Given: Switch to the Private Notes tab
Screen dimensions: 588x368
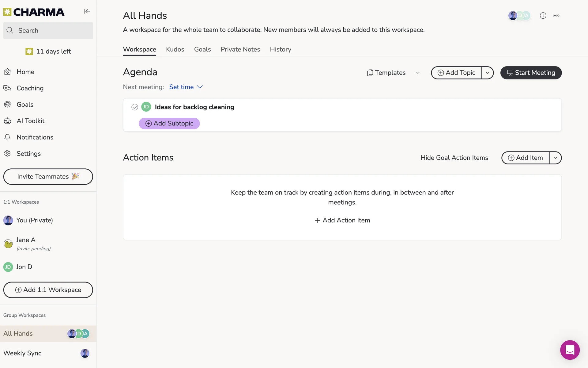Looking at the screenshot, I should tap(240, 49).
